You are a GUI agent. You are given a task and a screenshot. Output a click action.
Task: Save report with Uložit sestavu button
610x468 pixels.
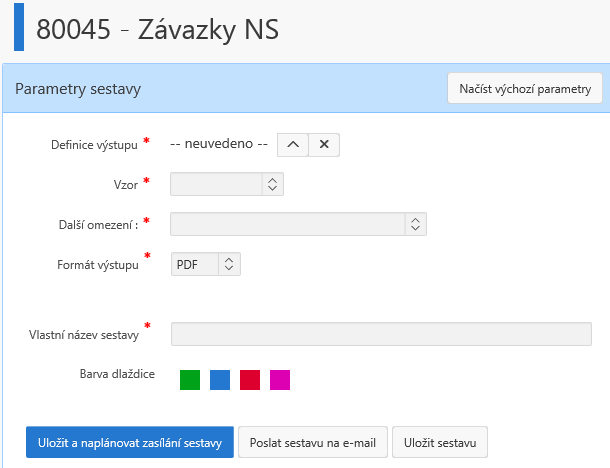click(440, 442)
